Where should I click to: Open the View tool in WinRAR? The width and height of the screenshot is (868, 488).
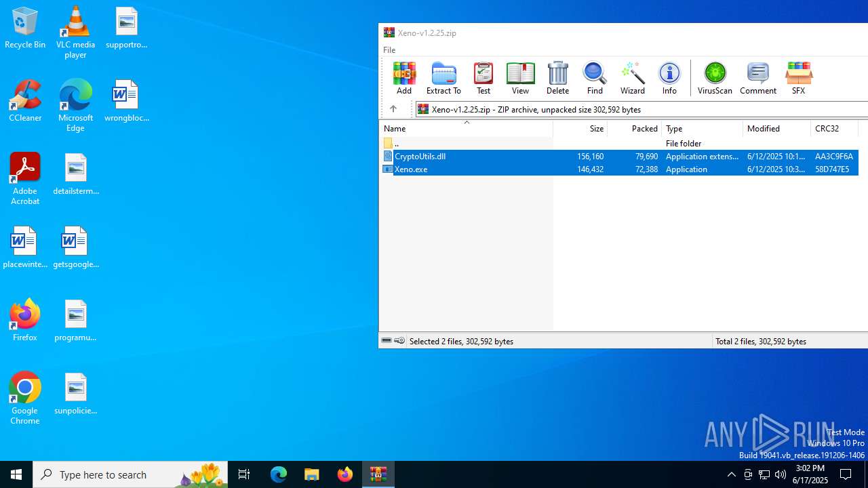[520, 78]
